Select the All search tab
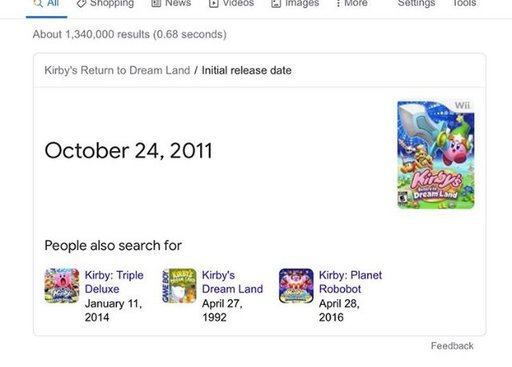The image size is (512, 367). 46,4
